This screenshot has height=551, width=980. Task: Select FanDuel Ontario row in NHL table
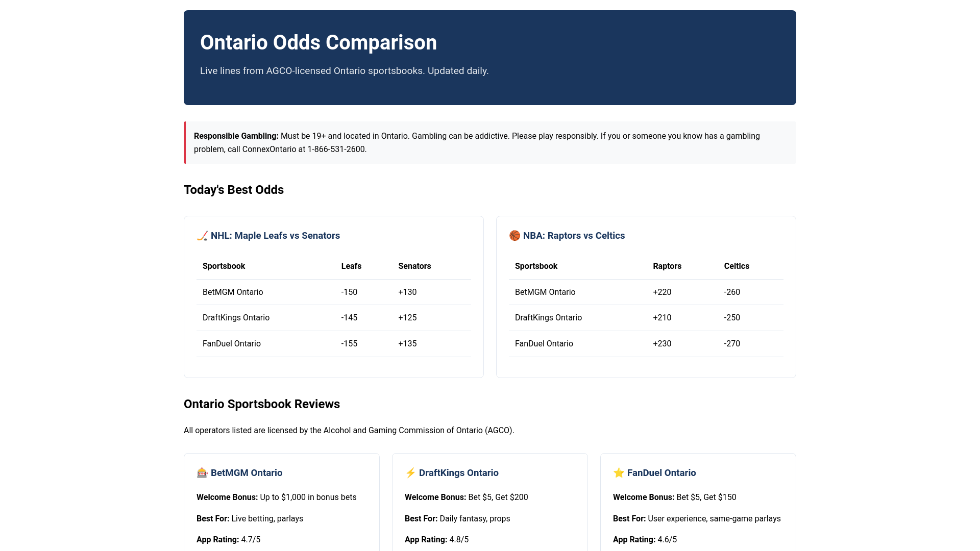coord(334,344)
